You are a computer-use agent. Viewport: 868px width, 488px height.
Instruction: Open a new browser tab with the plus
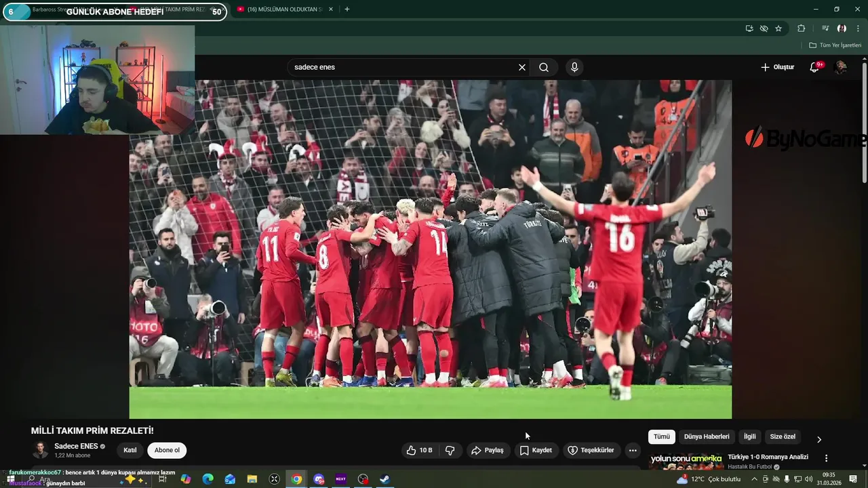click(x=347, y=9)
